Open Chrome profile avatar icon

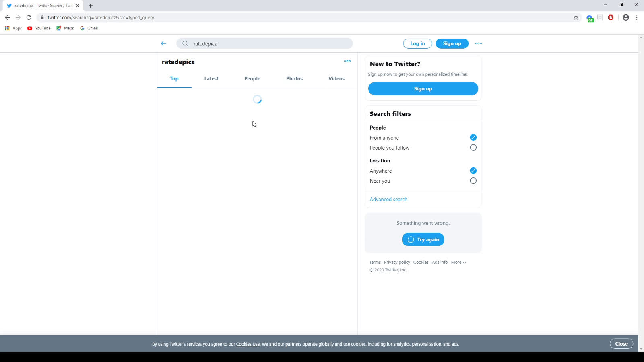coord(626,17)
